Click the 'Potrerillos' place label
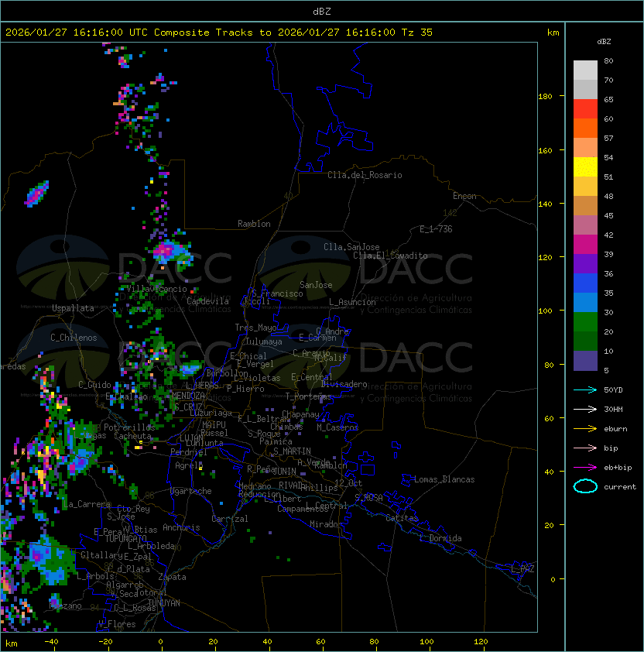The image size is (644, 652). (129, 427)
